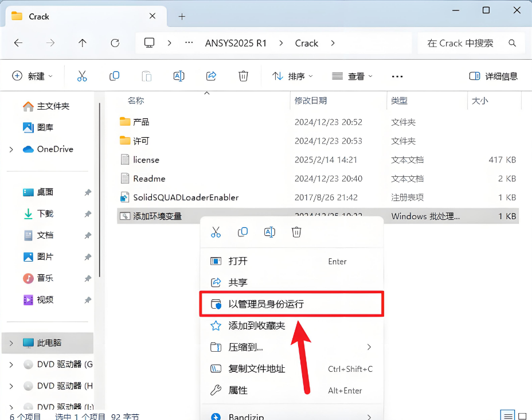532x420 pixels.
Task: Copy using context menu copy icon
Action: tap(242, 232)
